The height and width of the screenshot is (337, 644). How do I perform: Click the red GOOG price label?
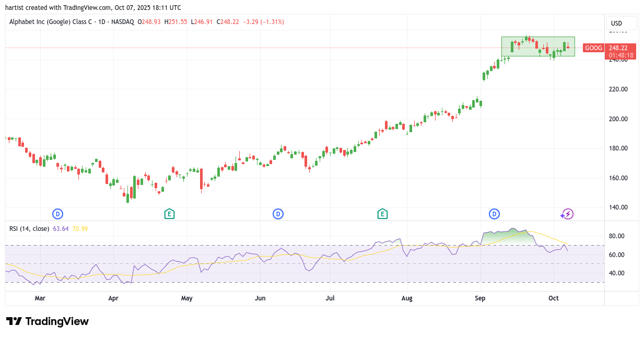coord(593,48)
